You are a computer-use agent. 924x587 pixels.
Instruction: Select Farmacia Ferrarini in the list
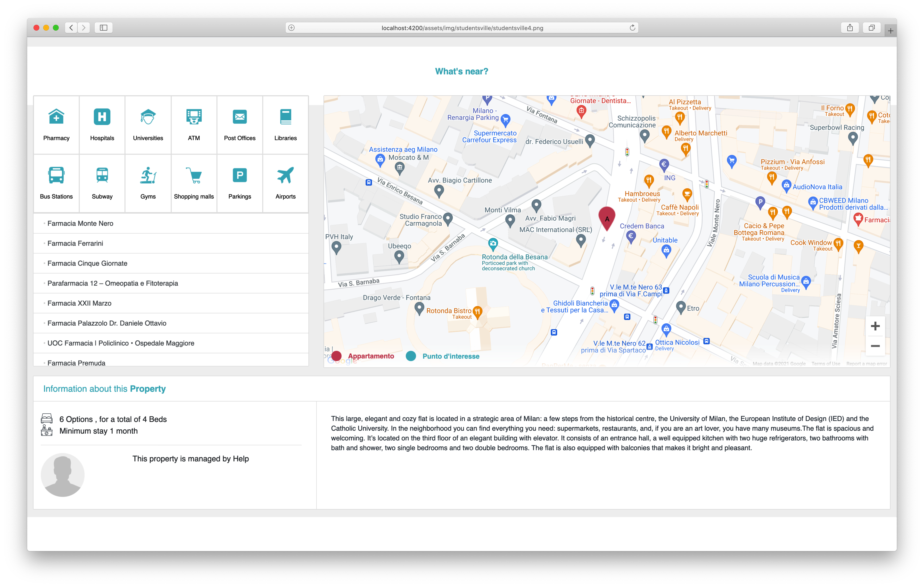pos(171,243)
